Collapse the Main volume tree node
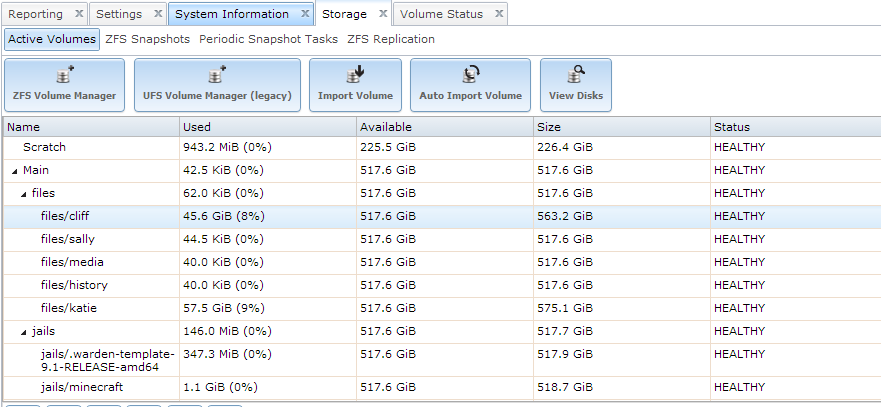Image resolution: width=881 pixels, height=407 pixels. click(14, 170)
